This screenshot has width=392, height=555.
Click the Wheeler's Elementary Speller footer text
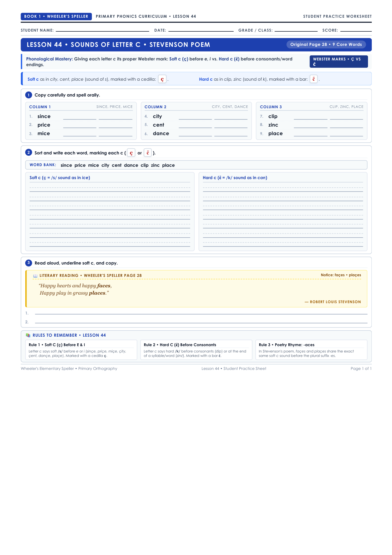[69, 369]
